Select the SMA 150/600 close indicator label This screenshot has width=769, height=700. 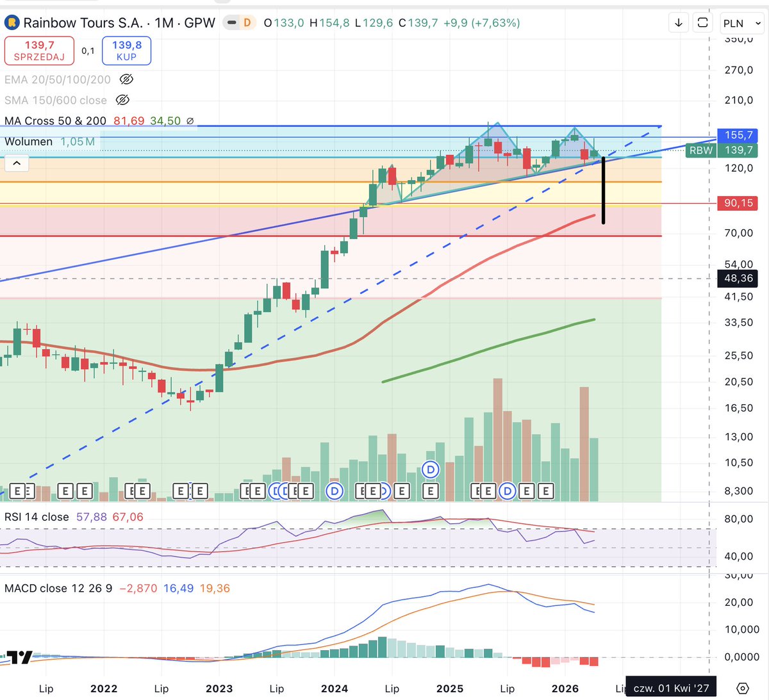[56, 100]
